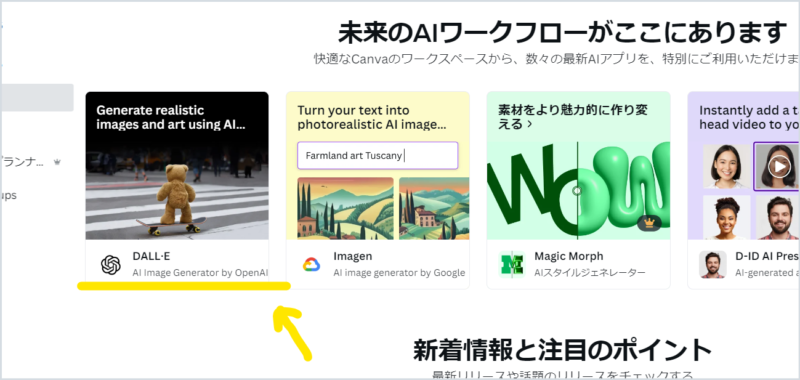Click the Farmland art Tuscany text field
Image resolution: width=800 pixels, height=380 pixels.
click(378, 156)
